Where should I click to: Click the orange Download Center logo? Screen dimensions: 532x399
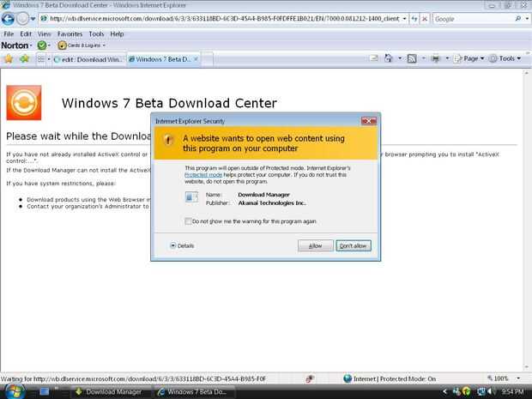coord(24,102)
